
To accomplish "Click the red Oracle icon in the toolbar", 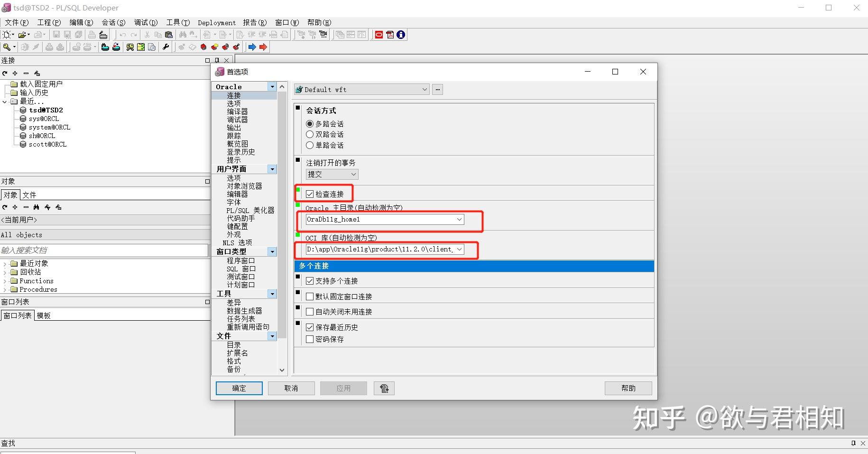I will [x=379, y=35].
